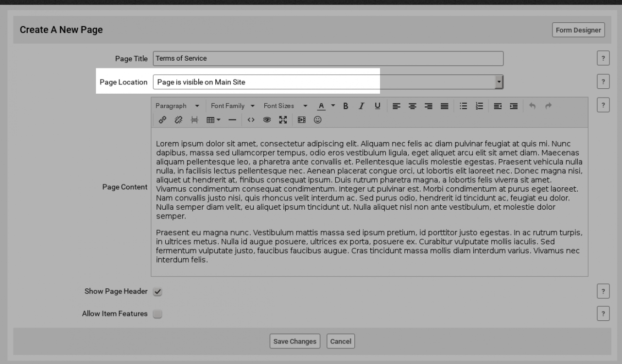Viewport: 622px width, 364px height.
Task: Uncheck the Show Page Header checkbox
Action: point(157,292)
